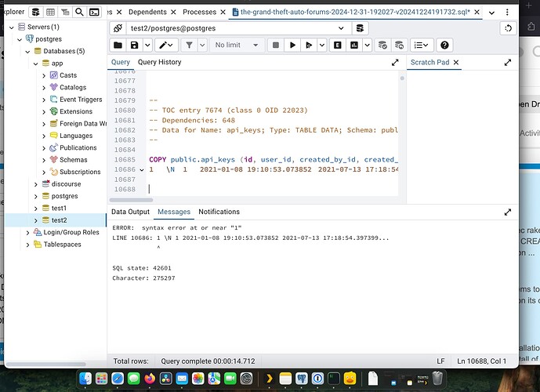The width and height of the screenshot is (540, 392).
Task: Open the Notifications tab
Action: point(219,212)
